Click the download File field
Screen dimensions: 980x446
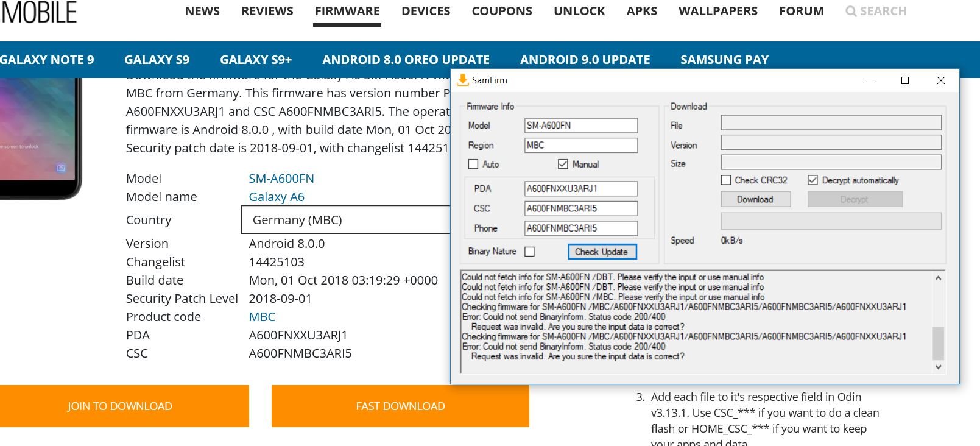[831, 123]
